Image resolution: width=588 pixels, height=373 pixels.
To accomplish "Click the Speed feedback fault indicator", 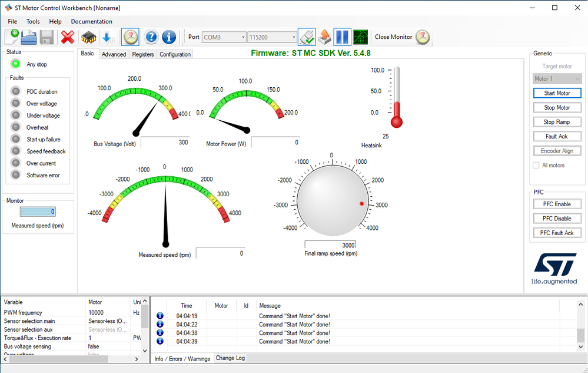I will (x=16, y=151).
